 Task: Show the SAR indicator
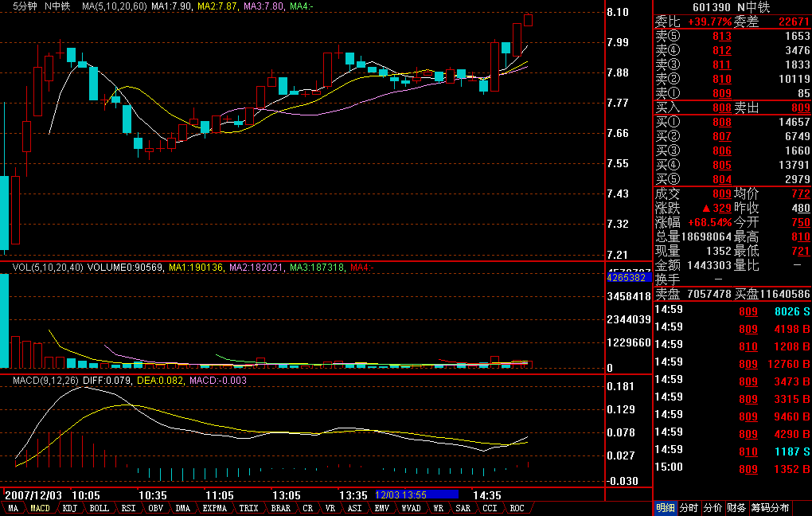[463, 508]
